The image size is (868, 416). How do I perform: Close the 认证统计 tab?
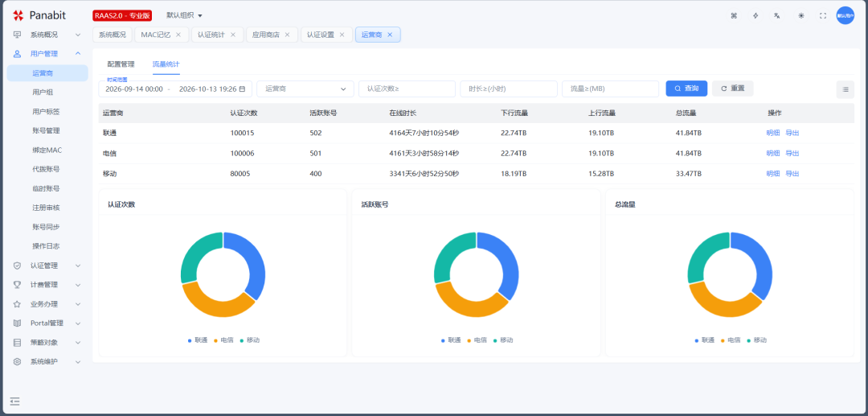tap(233, 35)
